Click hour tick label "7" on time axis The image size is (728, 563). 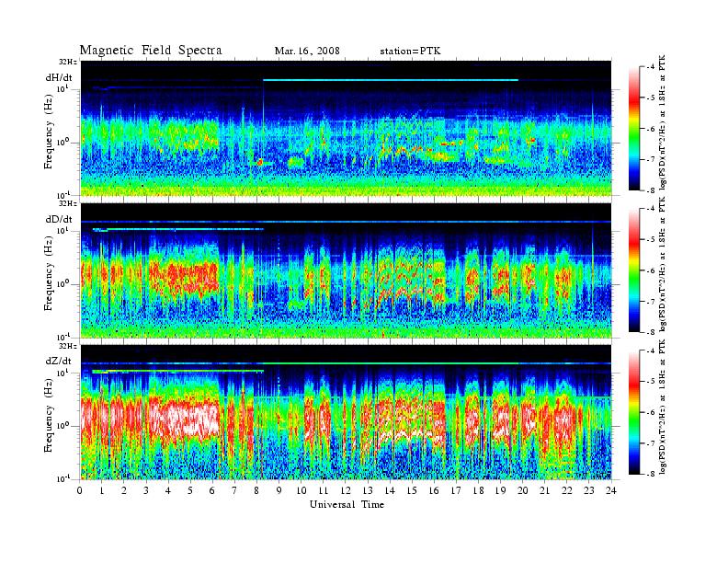pyautogui.click(x=234, y=491)
